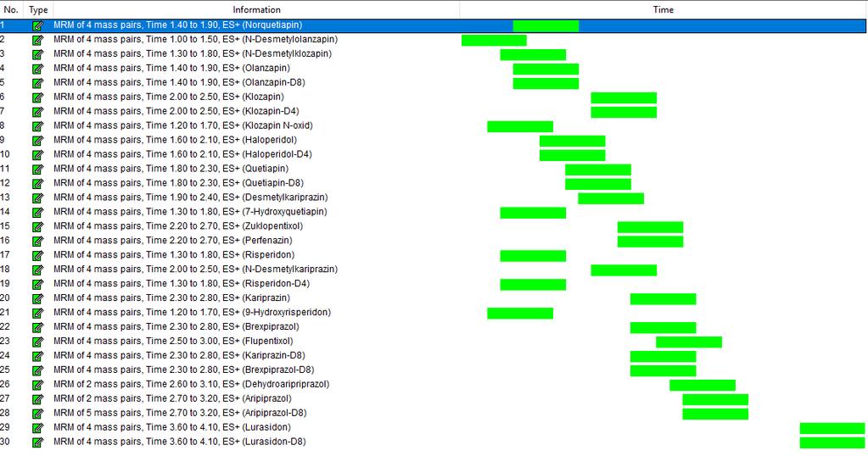Select the '(N-Desmetylkariprazin)' function text
This screenshot has width=868, height=456.
(290, 270)
